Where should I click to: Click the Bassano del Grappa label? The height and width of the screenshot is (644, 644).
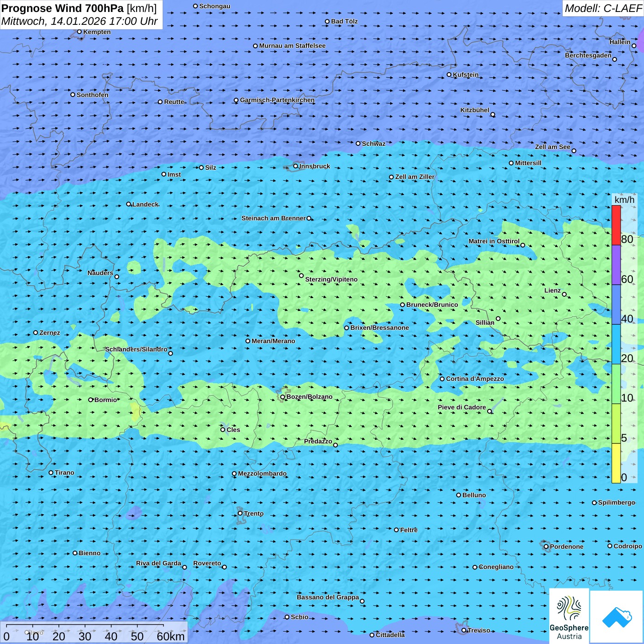(x=328, y=597)
